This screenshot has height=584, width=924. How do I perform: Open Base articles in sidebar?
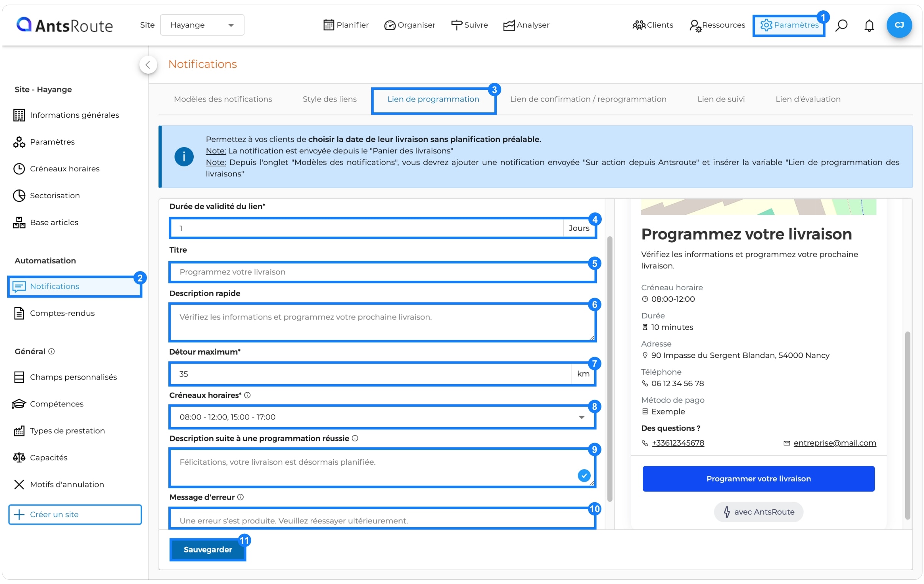coord(45,222)
